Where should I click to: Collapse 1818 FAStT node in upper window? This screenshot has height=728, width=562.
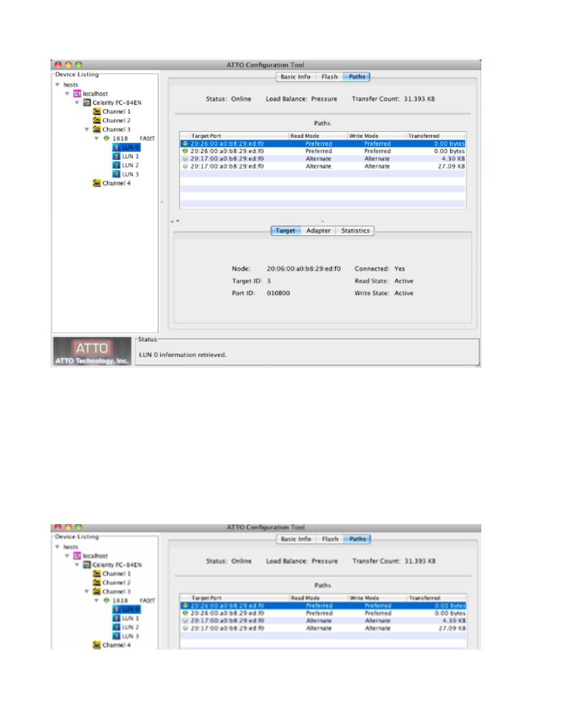click(97, 139)
